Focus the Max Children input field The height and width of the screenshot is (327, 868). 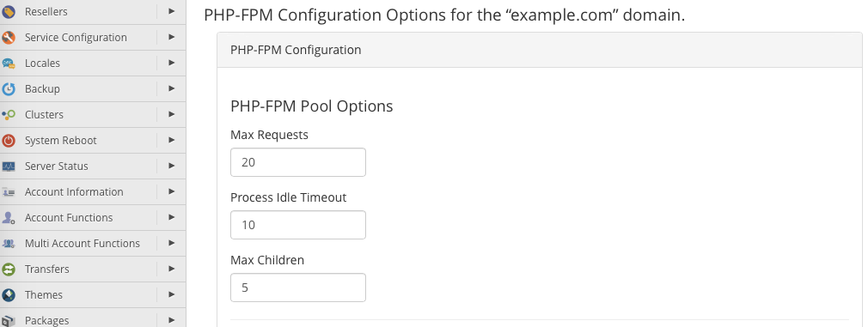298,288
